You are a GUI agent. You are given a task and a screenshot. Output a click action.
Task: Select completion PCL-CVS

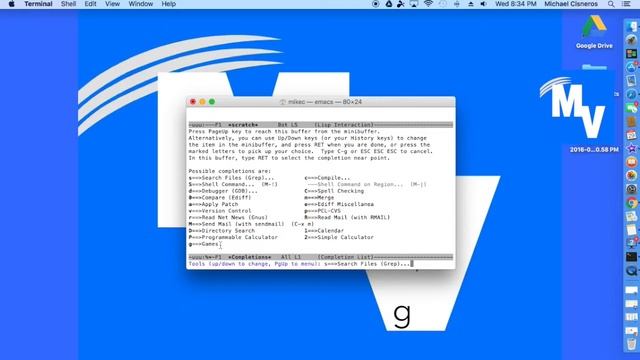322,211
